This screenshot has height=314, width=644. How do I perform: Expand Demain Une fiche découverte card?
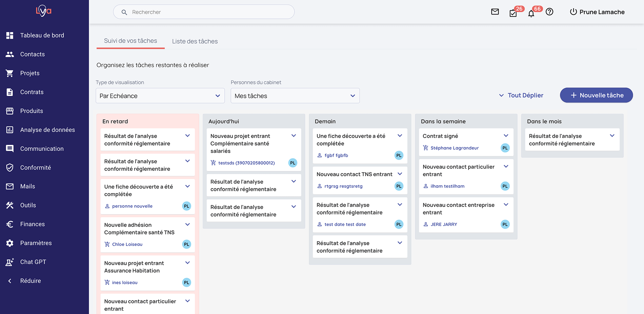click(400, 136)
